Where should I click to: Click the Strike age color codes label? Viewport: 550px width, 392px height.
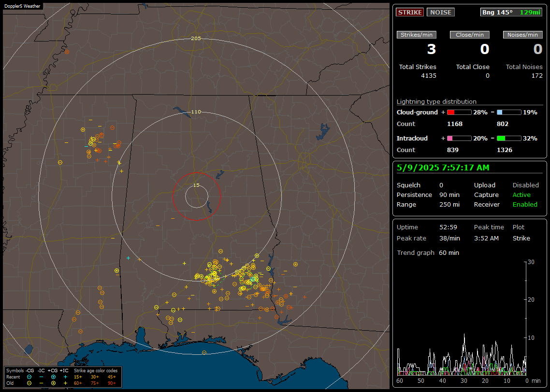(x=95, y=371)
